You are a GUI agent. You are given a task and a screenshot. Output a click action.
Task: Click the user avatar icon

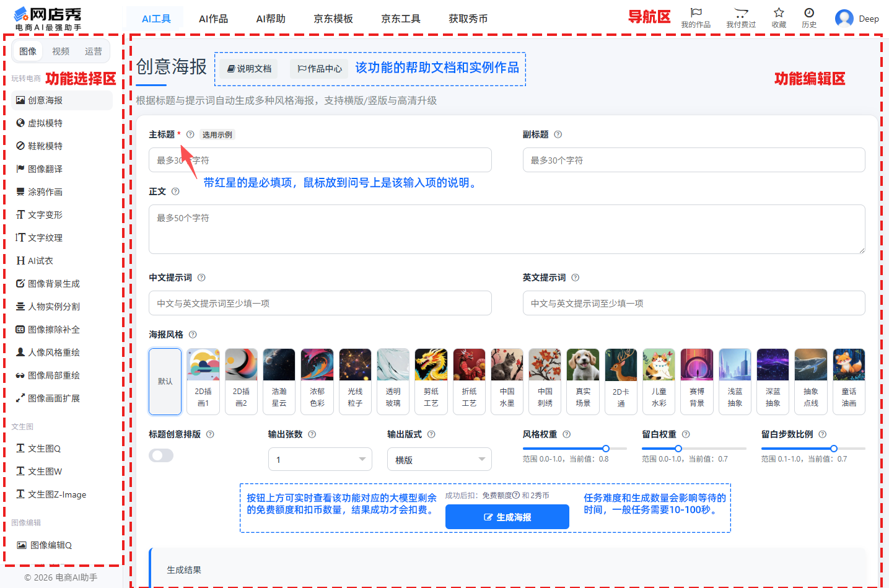tap(844, 19)
